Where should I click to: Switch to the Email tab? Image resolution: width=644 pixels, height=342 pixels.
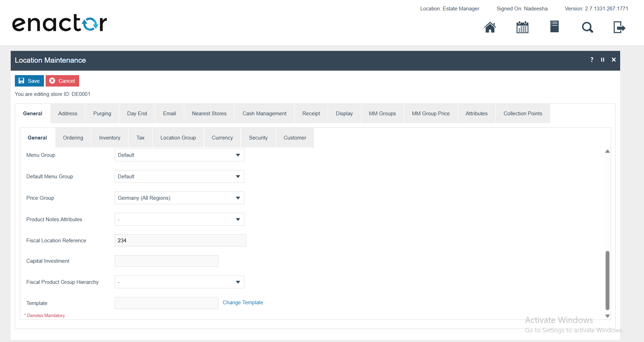click(x=169, y=114)
